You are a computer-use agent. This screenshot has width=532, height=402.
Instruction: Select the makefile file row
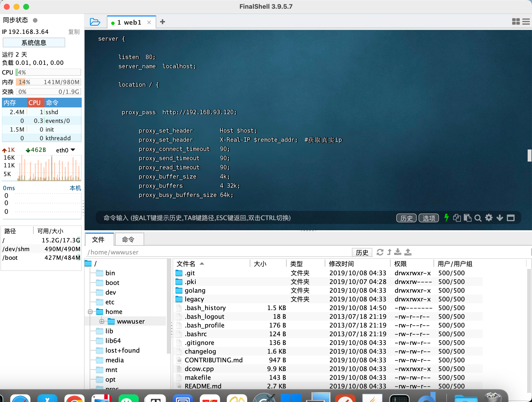[x=328, y=377]
